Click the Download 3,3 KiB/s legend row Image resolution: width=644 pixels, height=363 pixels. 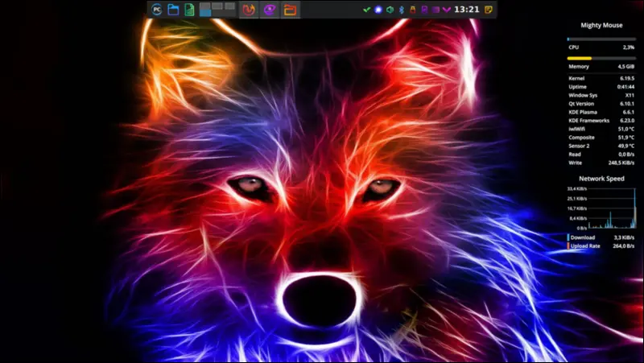601,237
